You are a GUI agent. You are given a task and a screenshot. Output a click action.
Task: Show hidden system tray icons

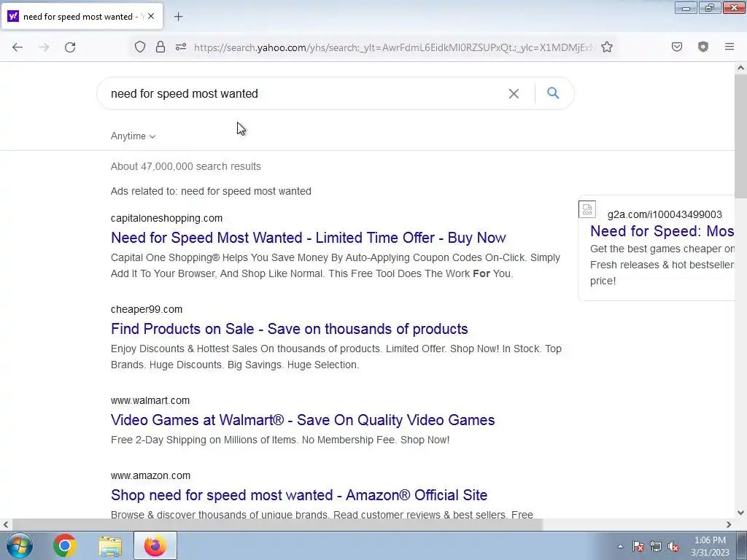click(x=620, y=546)
